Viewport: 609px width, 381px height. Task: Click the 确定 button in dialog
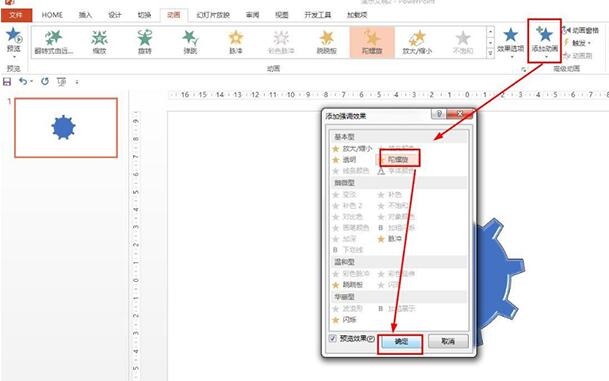tap(401, 342)
